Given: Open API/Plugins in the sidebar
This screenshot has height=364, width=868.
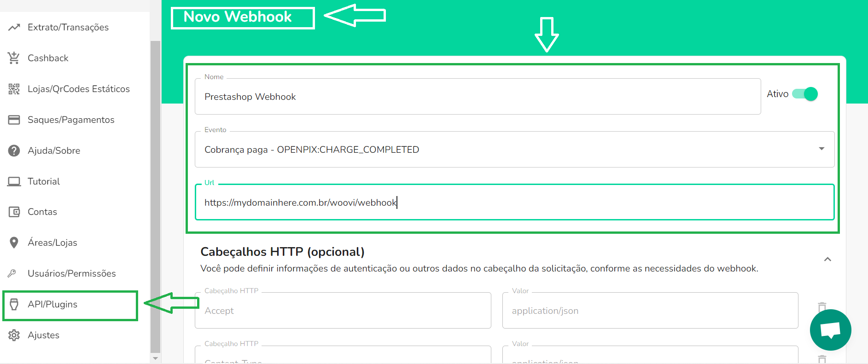Looking at the screenshot, I should [52, 304].
